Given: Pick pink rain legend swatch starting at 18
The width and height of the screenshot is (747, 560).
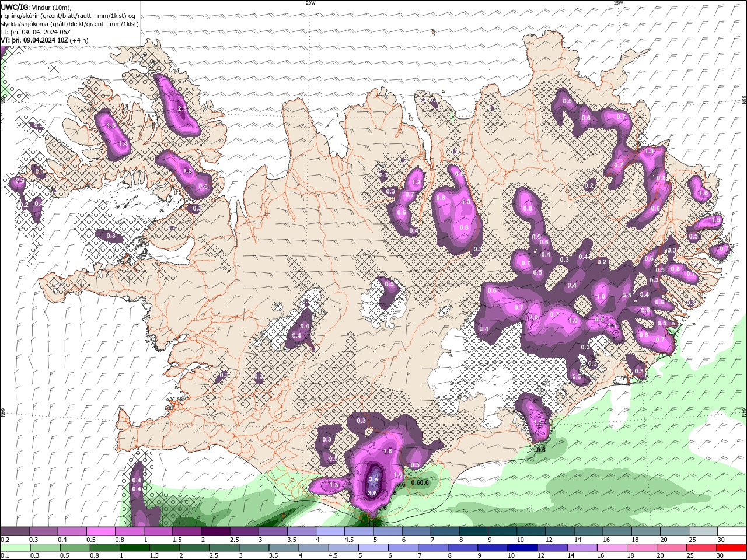Looking at the screenshot, I should click(x=642, y=548).
